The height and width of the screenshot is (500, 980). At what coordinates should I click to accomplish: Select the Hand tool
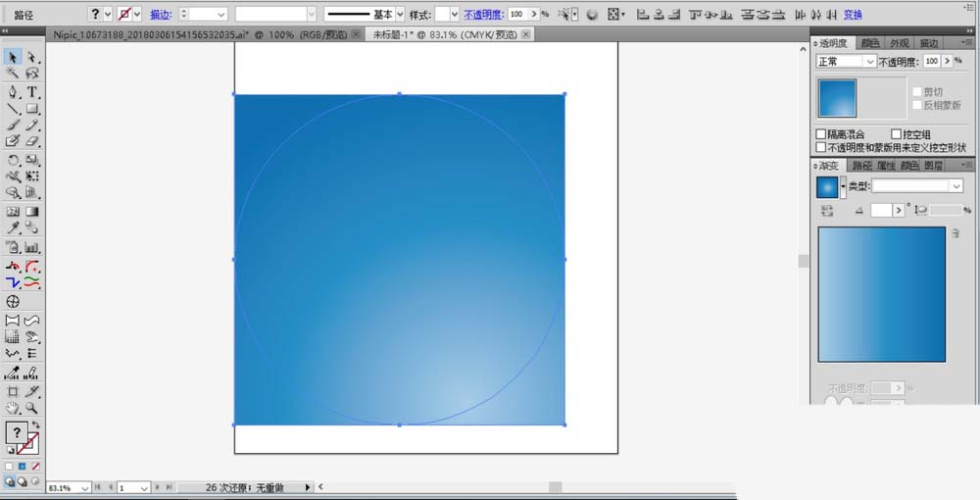13,408
